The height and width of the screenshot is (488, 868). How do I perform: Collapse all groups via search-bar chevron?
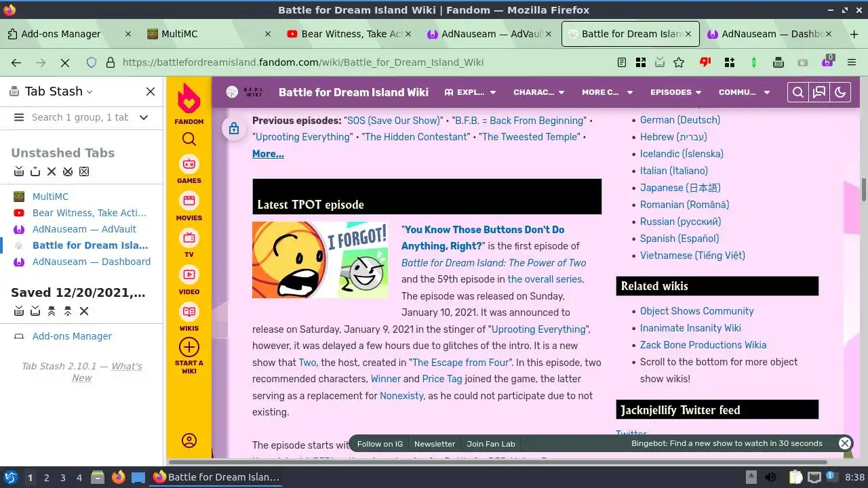[x=144, y=117]
